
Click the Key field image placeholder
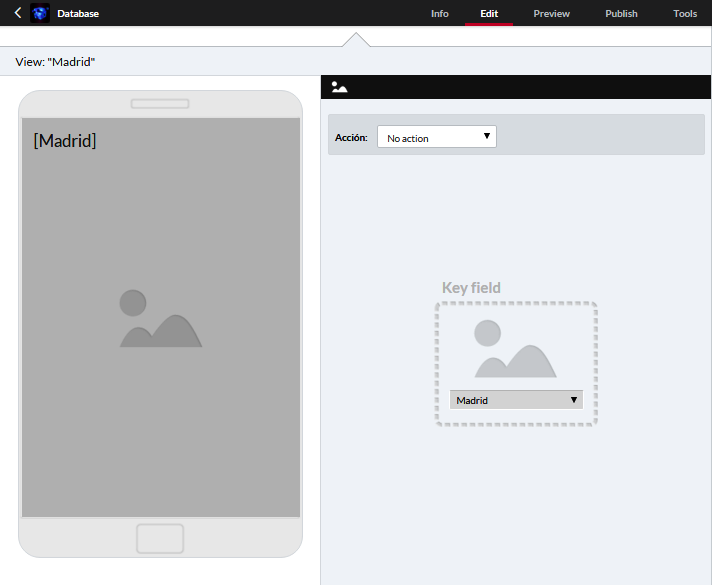coord(515,349)
